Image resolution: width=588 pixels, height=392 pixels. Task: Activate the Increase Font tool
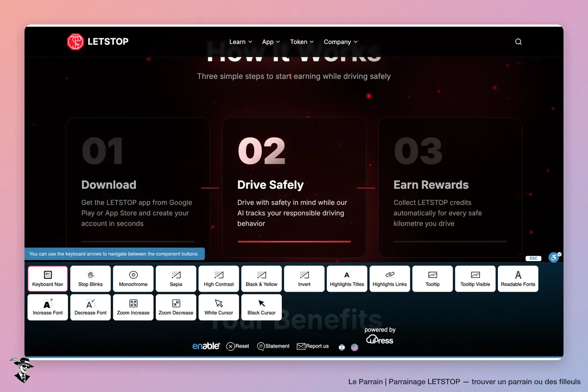48,307
